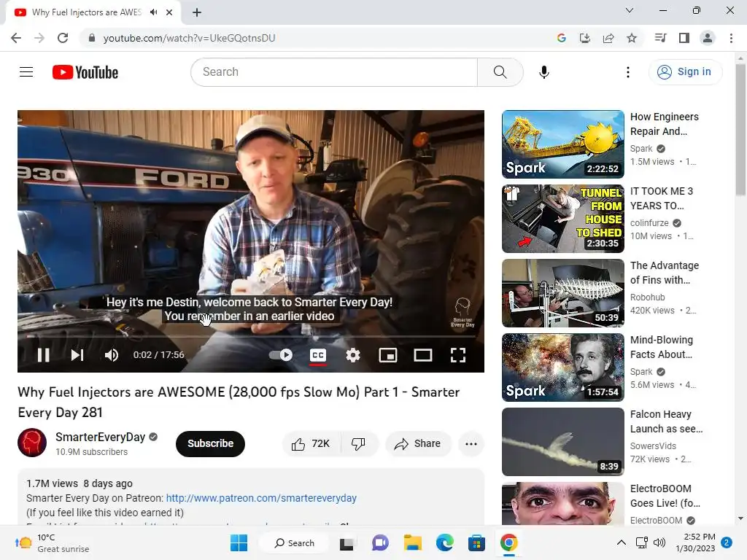The width and height of the screenshot is (747, 560).
Task: Open the SowersVids channel name
Action: [653, 446]
